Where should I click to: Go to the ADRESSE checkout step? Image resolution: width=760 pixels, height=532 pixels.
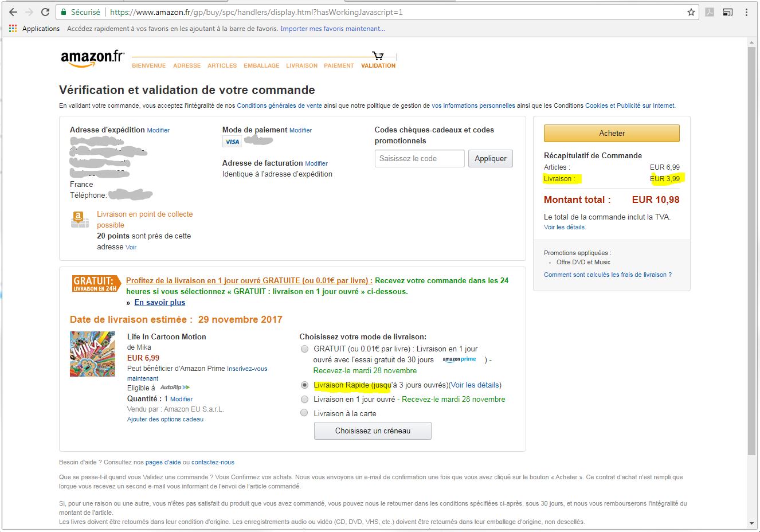tap(187, 66)
